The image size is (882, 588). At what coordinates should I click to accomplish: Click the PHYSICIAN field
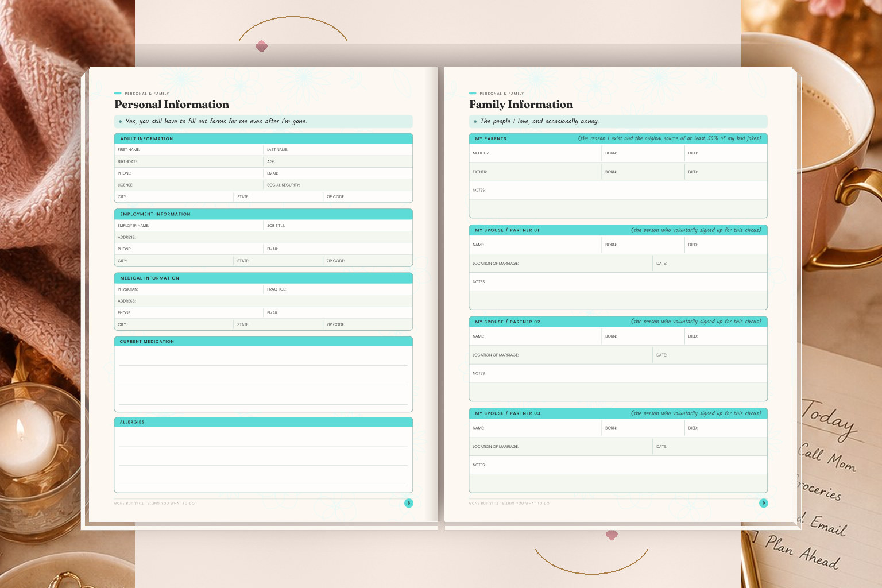[x=189, y=289]
